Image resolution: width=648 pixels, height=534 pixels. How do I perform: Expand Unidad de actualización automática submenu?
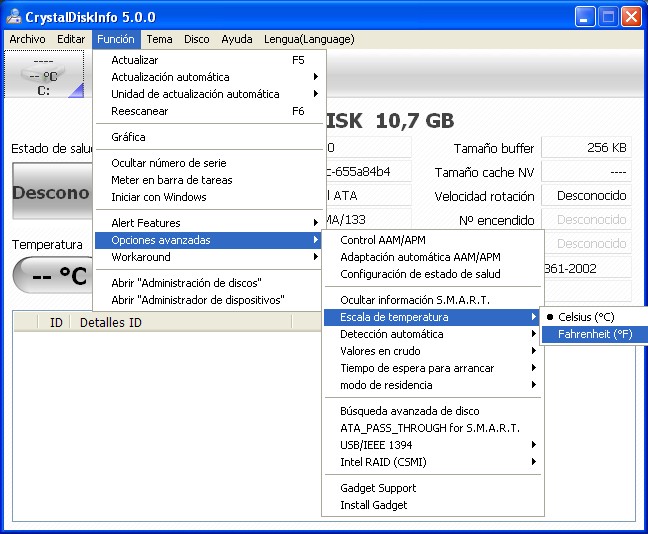[x=208, y=94]
